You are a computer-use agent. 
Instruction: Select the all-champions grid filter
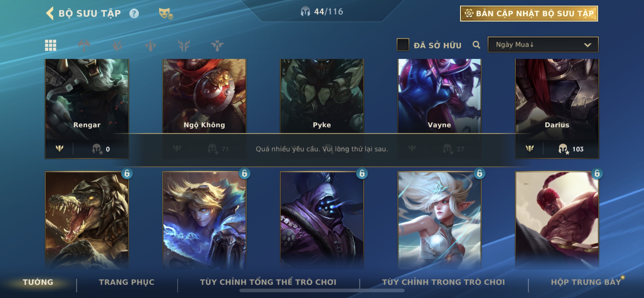tap(51, 45)
